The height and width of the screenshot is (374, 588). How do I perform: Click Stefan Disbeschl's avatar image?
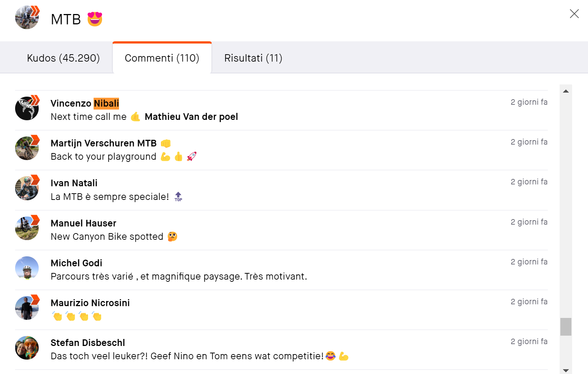27,348
